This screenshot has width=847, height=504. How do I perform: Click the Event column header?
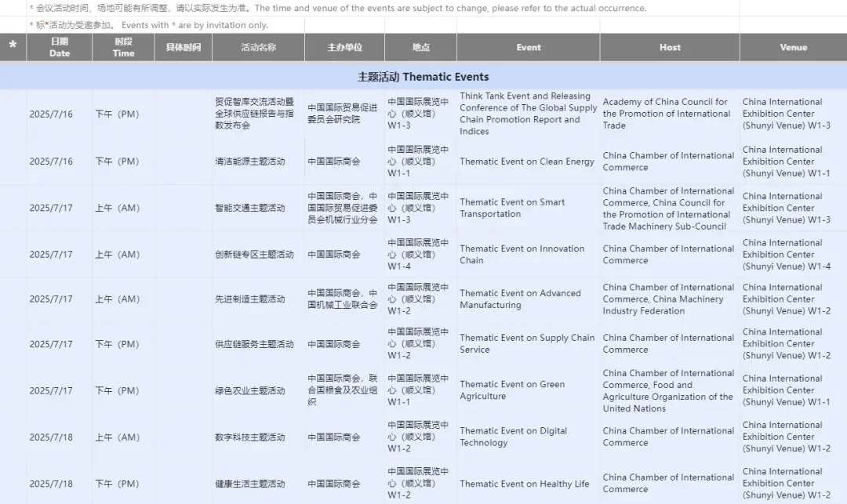[528, 47]
